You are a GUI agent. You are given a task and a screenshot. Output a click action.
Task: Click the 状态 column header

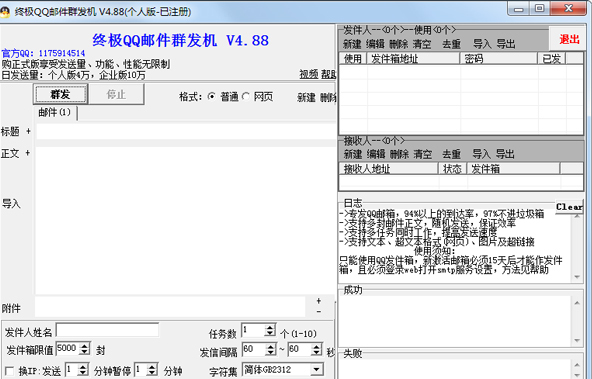coord(453,168)
